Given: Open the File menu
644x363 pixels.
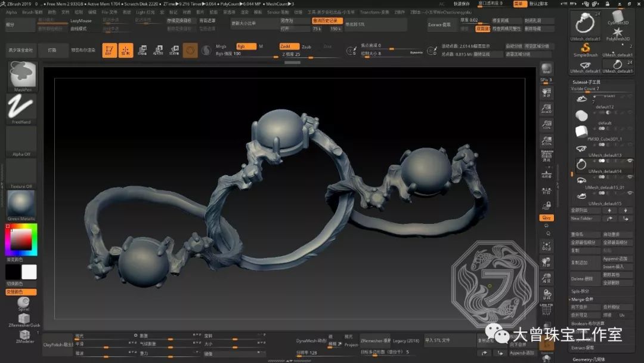Looking at the screenshot, I should 109,13.
